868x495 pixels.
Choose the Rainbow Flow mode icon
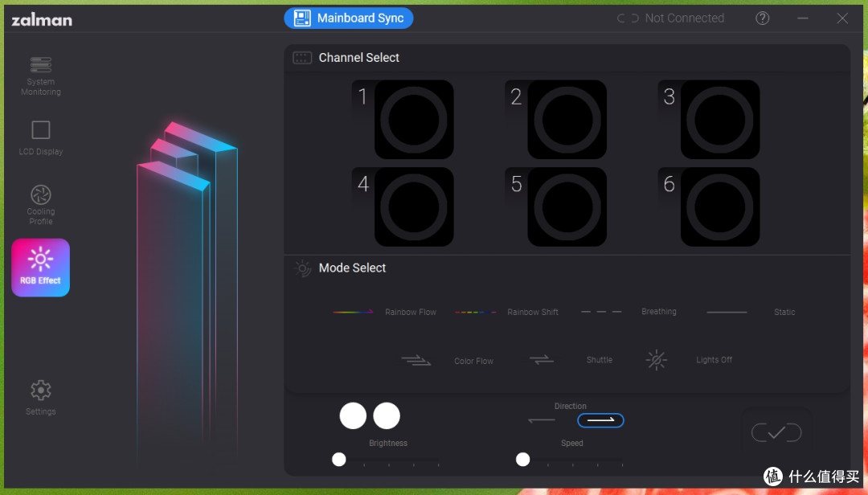[353, 312]
